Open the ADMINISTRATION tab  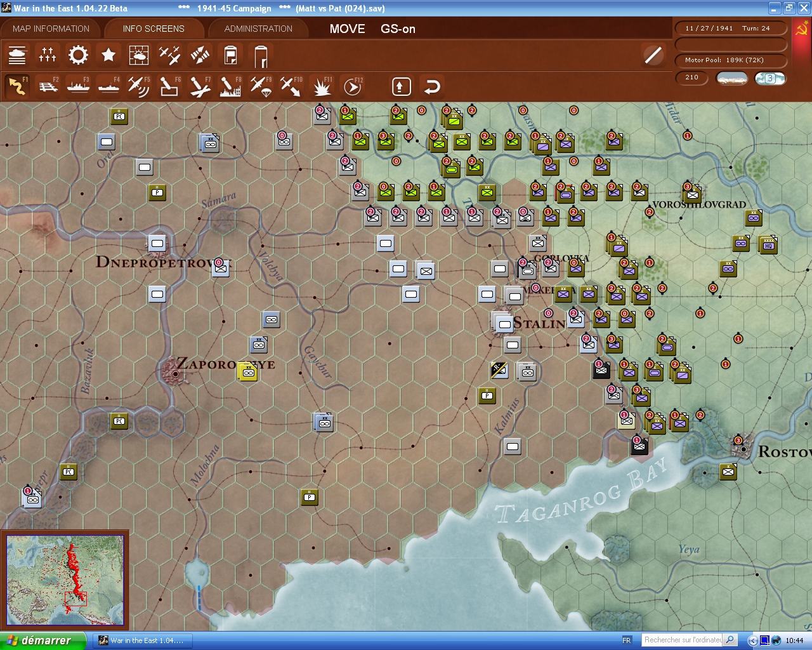(x=258, y=29)
